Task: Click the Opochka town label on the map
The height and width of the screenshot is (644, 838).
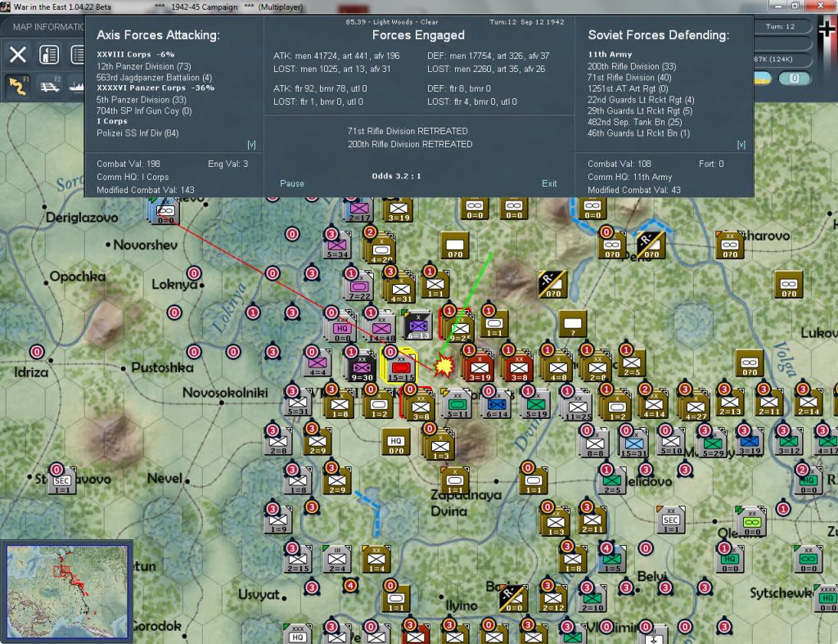Action: click(x=78, y=277)
